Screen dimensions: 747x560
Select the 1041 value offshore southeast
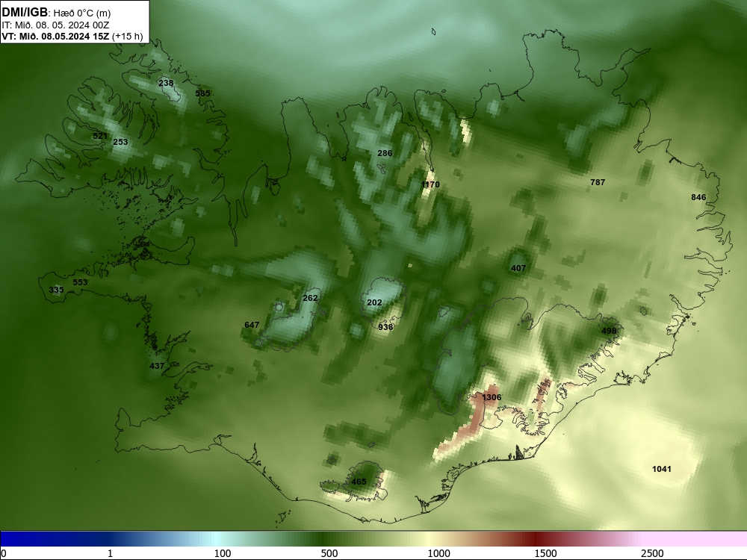point(662,469)
